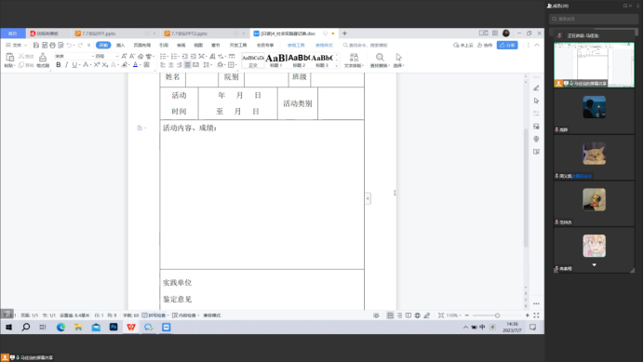Open the 插入 Insert ribbon tab
Viewport: 644px width, 362px height.
(x=120, y=46)
